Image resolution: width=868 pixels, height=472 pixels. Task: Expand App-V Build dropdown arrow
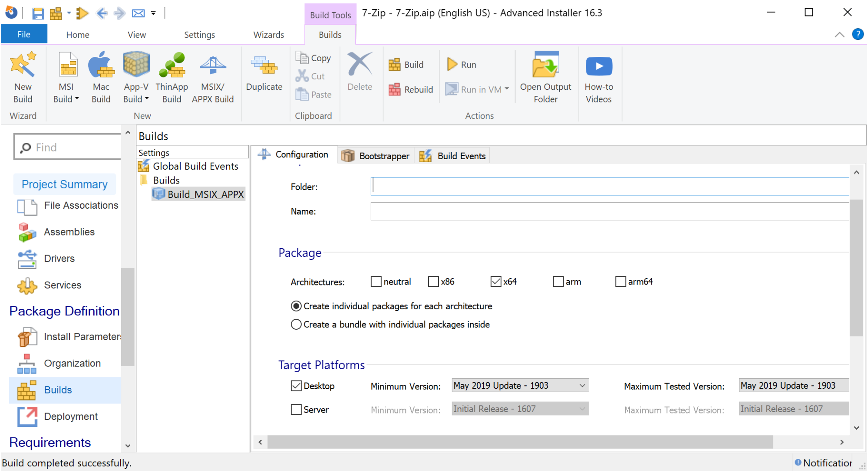(147, 98)
